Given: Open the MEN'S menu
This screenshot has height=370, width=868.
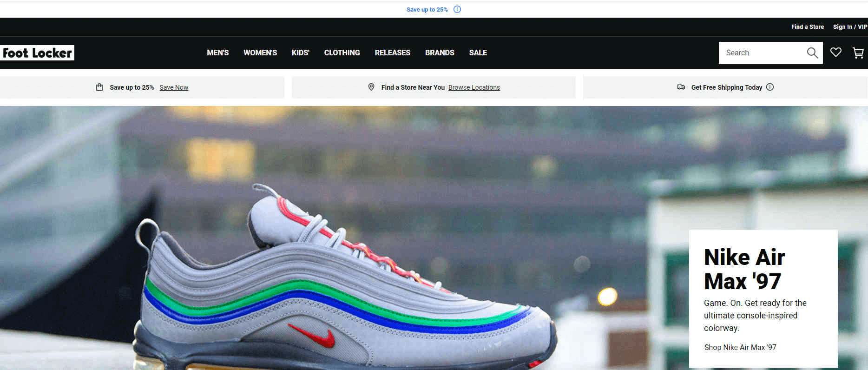Looking at the screenshot, I should click(218, 53).
